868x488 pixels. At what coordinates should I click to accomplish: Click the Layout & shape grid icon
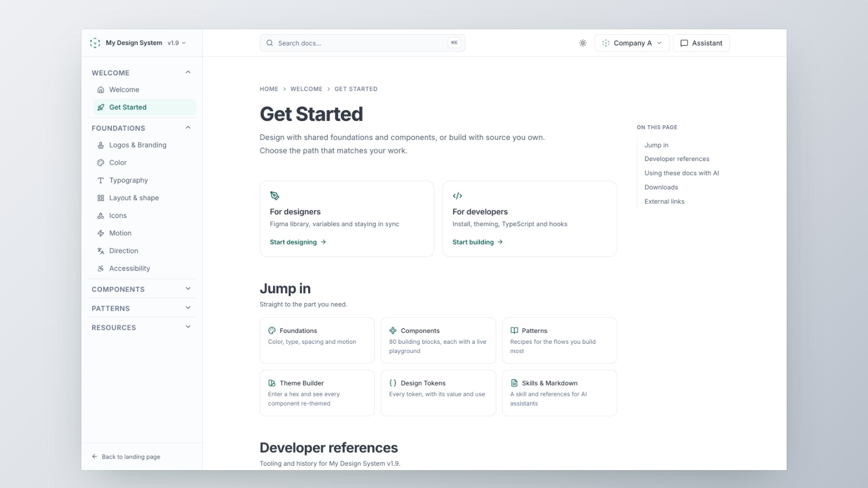click(100, 198)
